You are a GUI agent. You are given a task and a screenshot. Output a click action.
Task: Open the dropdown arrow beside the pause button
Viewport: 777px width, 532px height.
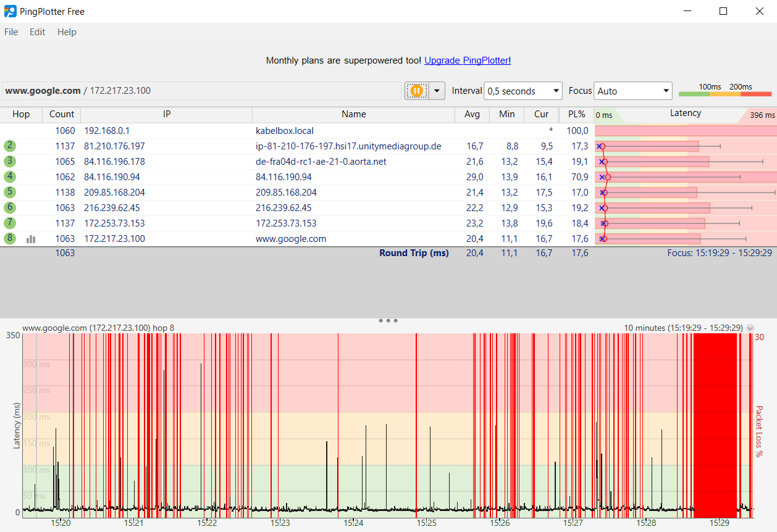(x=437, y=91)
